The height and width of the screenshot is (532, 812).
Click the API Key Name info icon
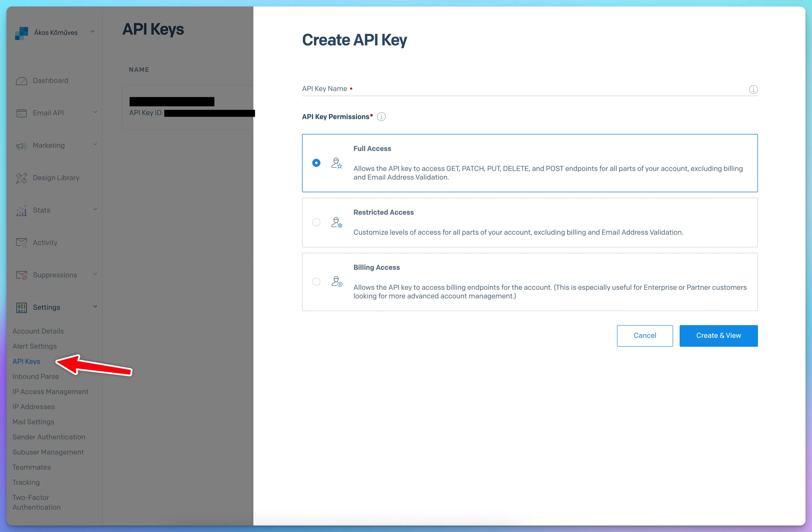[753, 89]
